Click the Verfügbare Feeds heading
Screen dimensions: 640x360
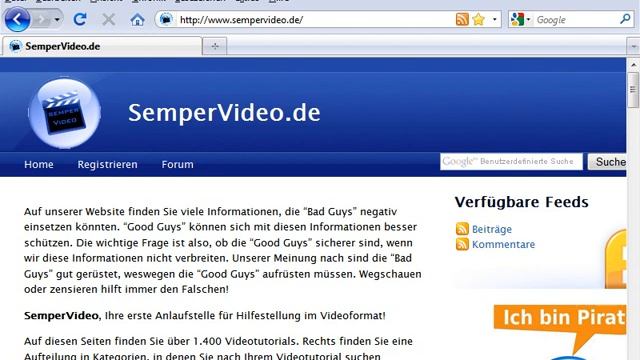521,202
